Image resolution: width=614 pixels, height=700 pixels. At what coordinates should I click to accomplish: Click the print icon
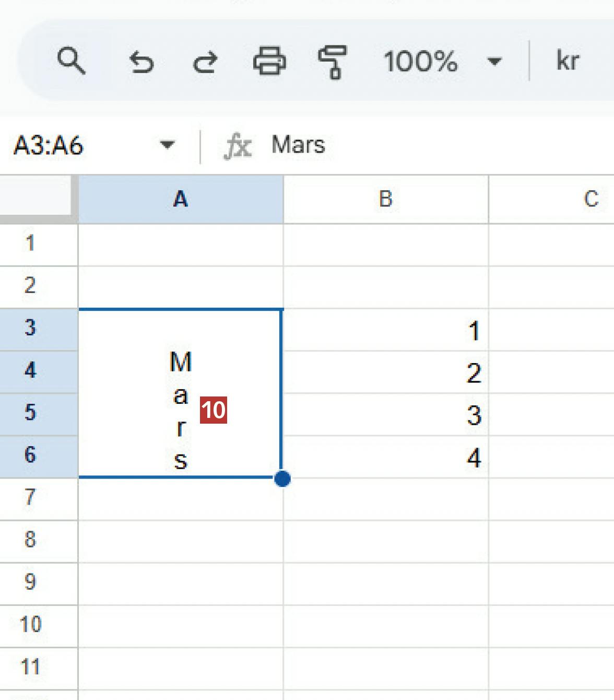point(269,62)
